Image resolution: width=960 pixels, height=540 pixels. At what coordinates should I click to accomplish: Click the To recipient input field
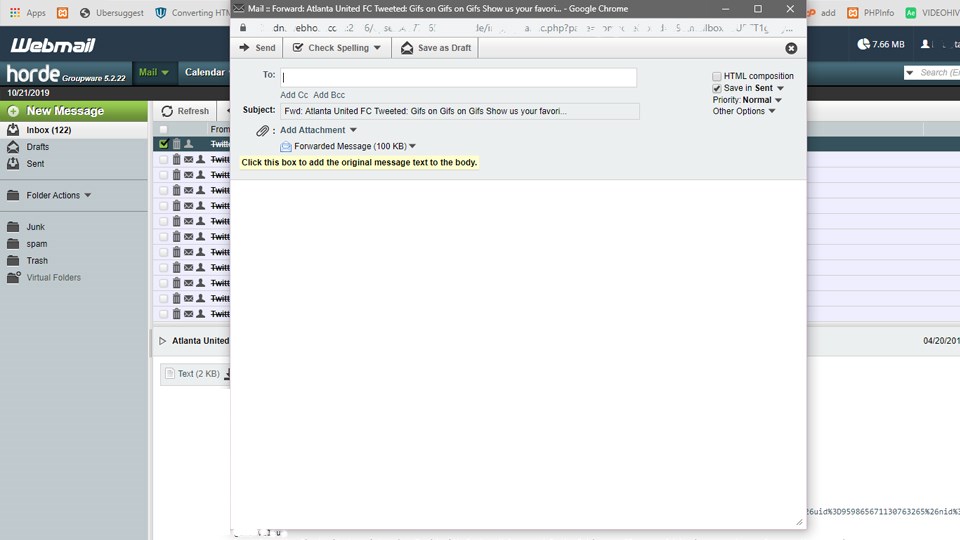pyautogui.click(x=458, y=77)
